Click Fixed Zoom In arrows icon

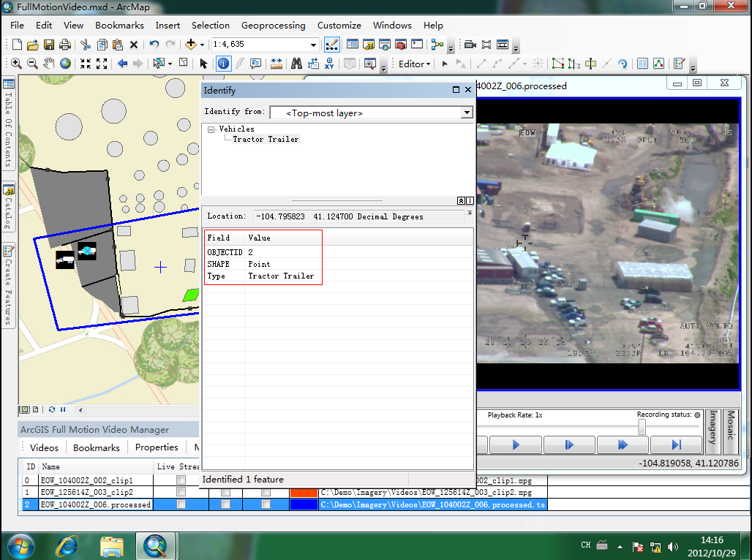click(86, 64)
